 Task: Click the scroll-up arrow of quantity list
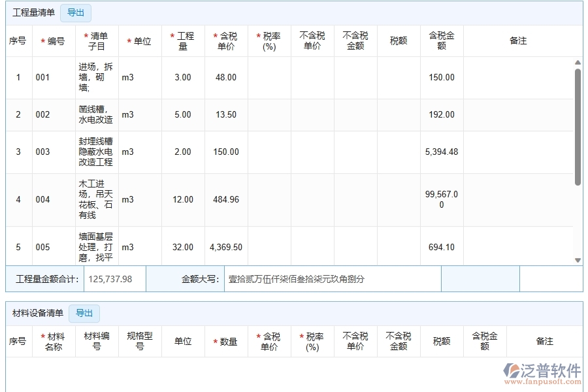578,63
